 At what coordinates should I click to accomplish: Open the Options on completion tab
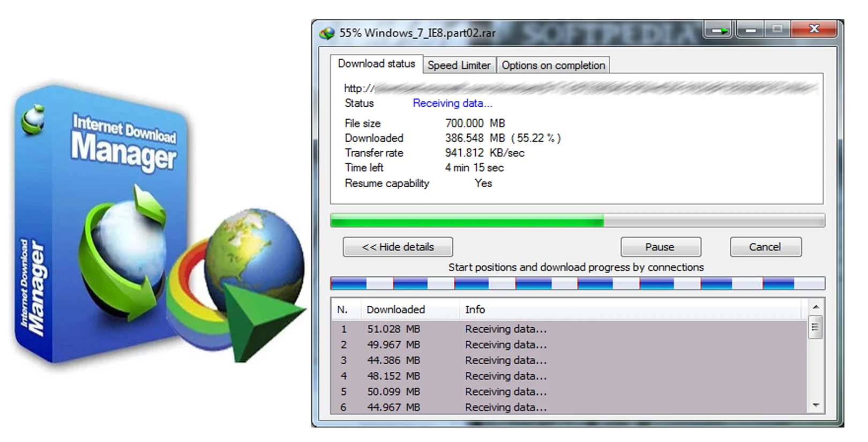[553, 65]
